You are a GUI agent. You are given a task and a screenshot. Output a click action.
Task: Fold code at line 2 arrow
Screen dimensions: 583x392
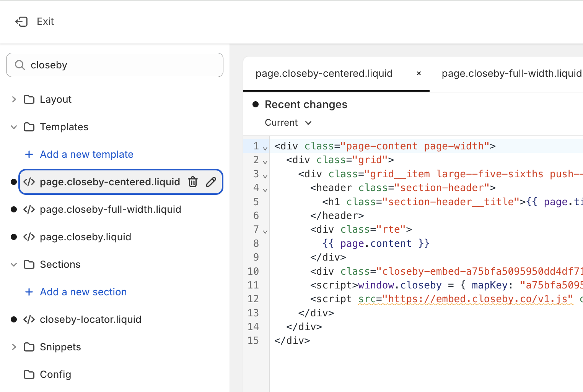point(265,162)
